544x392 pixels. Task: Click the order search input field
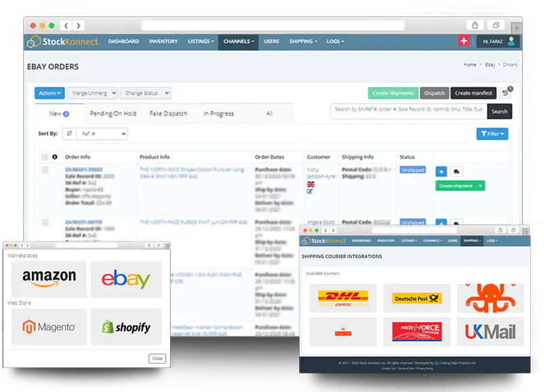(x=409, y=111)
